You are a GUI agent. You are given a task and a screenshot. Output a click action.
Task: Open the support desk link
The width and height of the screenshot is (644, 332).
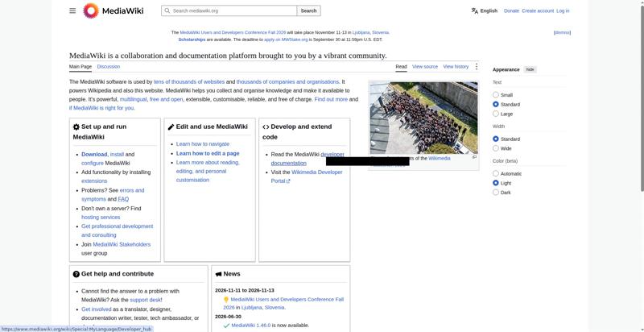point(145,300)
